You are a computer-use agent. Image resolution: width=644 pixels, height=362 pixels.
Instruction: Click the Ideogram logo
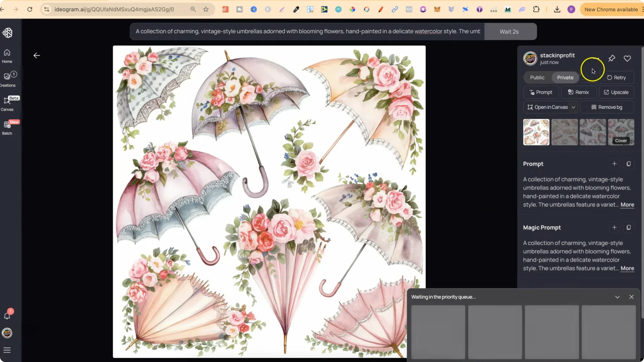click(7, 33)
